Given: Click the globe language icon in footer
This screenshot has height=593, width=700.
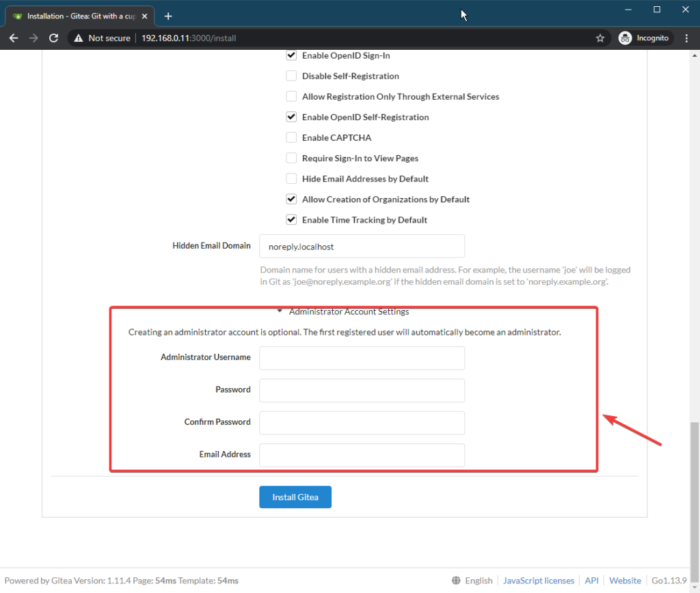Looking at the screenshot, I should click(x=456, y=581).
